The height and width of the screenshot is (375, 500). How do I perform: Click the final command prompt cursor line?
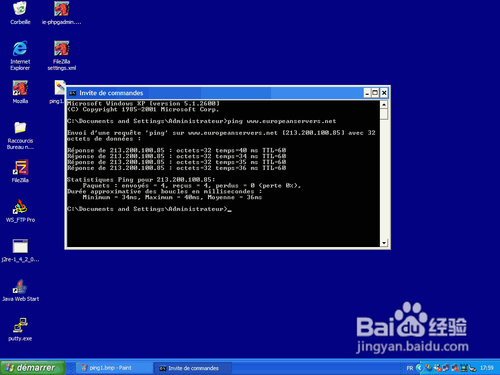pyautogui.click(x=149, y=209)
